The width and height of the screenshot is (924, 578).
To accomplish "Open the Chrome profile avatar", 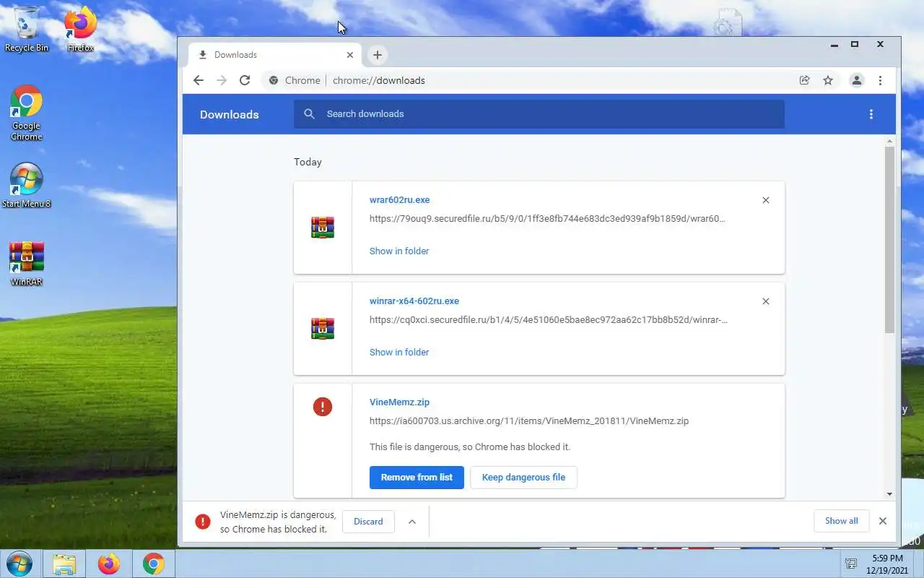I will click(857, 80).
